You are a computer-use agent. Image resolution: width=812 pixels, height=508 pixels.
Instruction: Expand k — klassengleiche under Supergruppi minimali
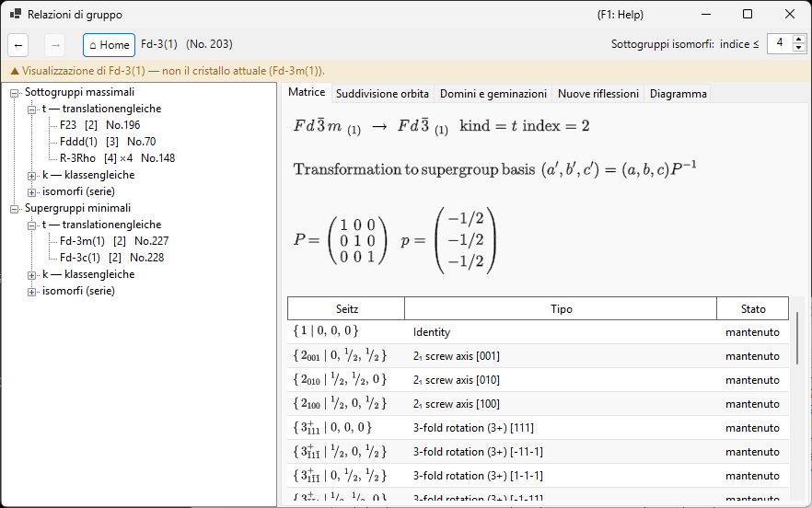pyautogui.click(x=32, y=275)
